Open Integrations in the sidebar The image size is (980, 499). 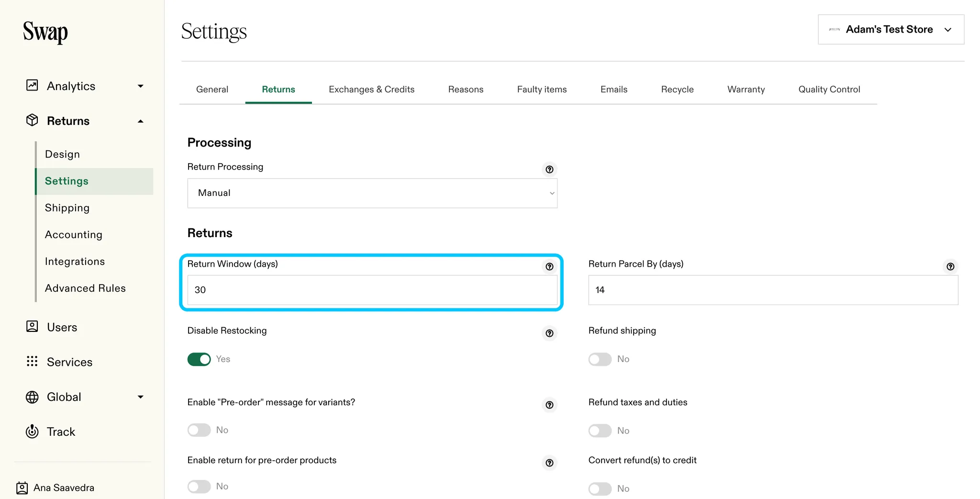75,261
